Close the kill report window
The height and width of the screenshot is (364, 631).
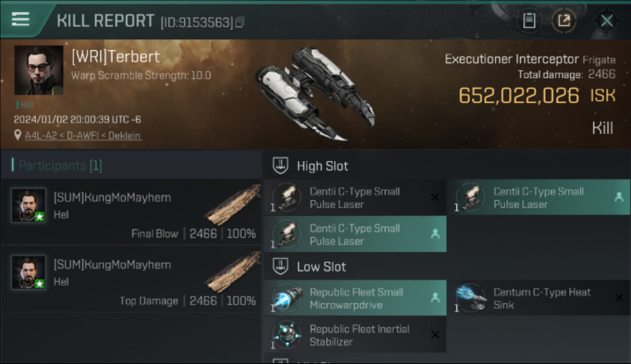[607, 20]
